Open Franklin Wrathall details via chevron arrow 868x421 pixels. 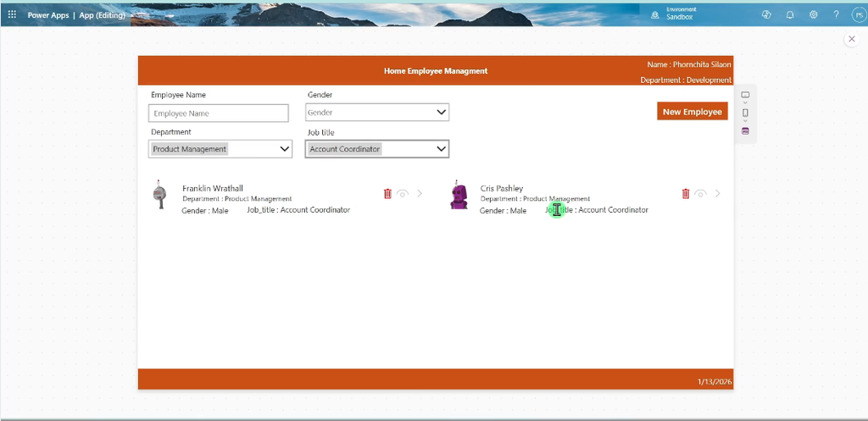420,194
